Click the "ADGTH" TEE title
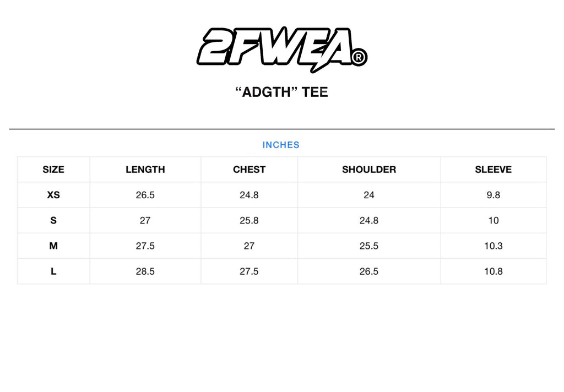Screen dimensions: 564x392 point(281,92)
